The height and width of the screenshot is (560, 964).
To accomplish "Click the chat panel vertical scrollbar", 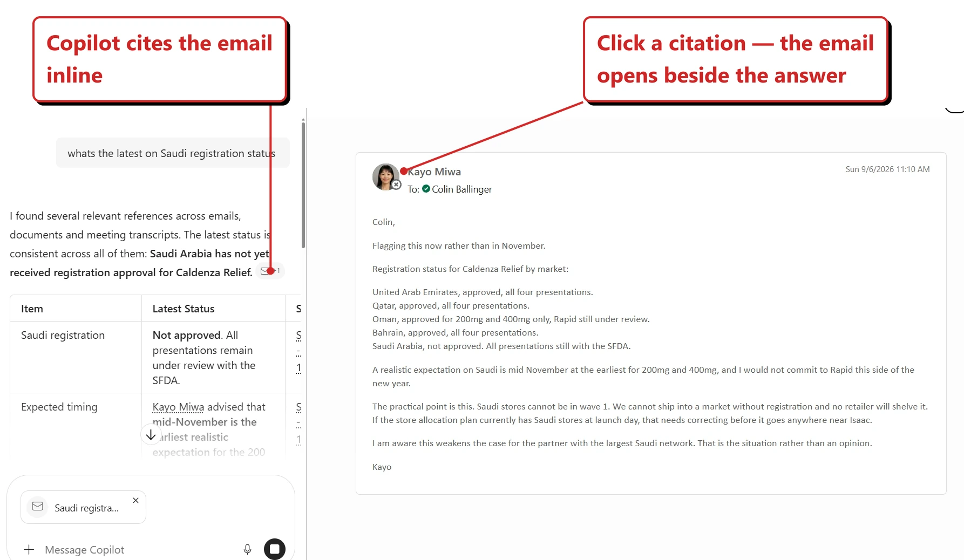I will tap(303, 185).
